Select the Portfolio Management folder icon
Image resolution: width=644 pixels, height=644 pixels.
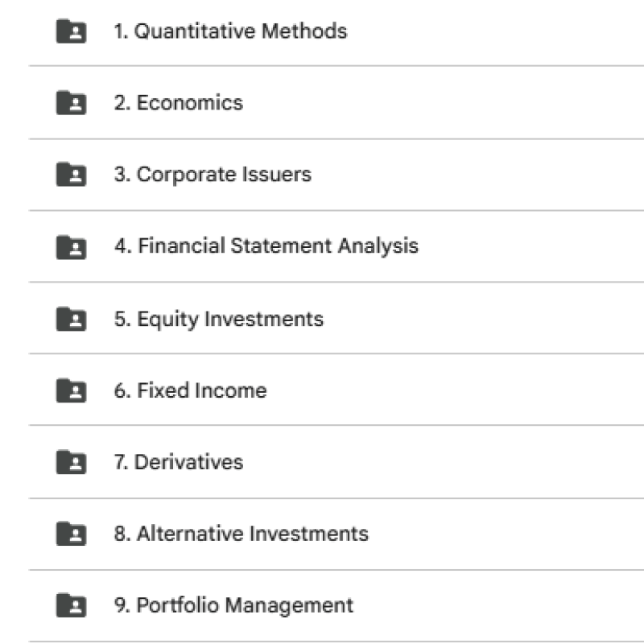coord(71,605)
